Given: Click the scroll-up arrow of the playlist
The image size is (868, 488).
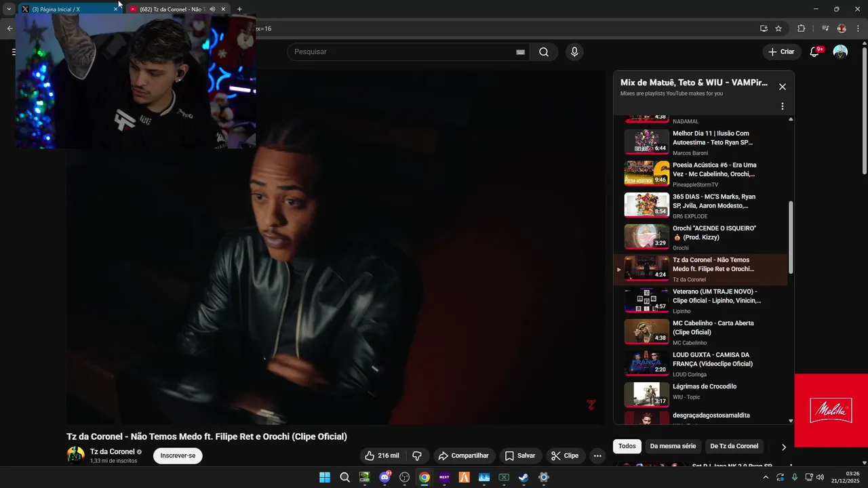Looking at the screenshot, I should (x=791, y=119).
